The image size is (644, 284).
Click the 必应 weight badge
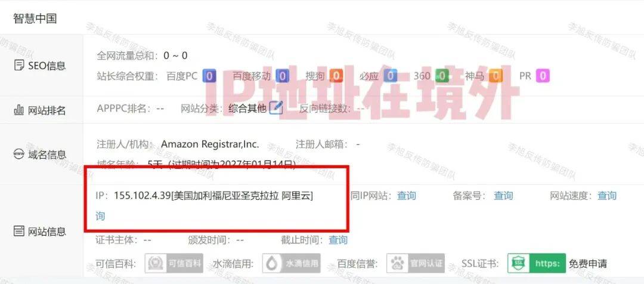[x=391, y=76]
